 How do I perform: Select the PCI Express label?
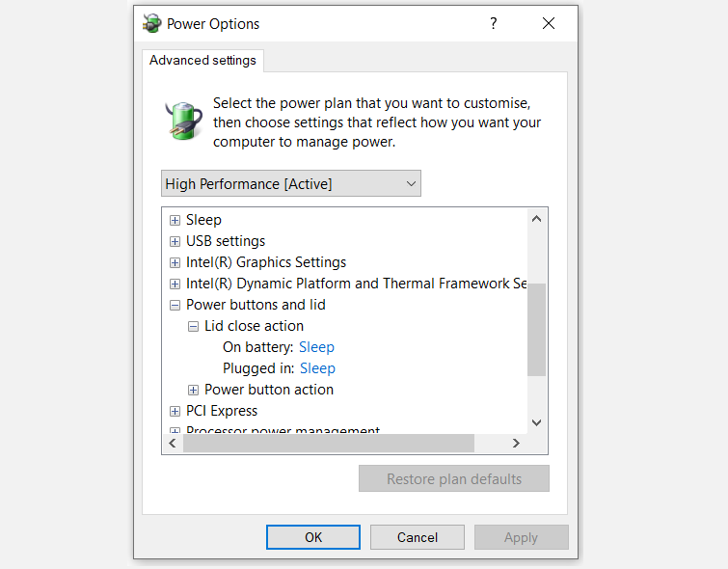[x=222, y=411]
